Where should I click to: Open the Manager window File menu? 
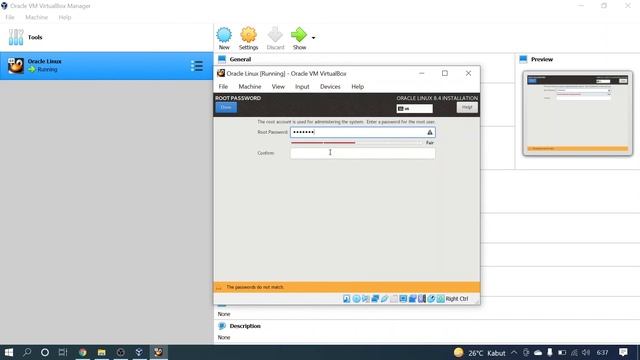pos(10,17)
